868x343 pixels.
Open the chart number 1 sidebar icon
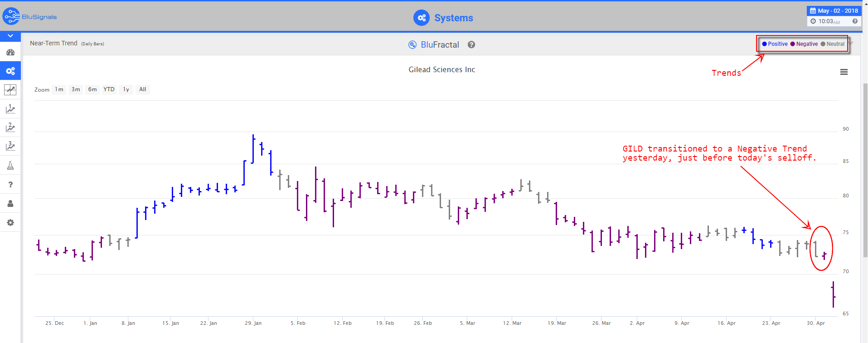click(x=10, y=109)
